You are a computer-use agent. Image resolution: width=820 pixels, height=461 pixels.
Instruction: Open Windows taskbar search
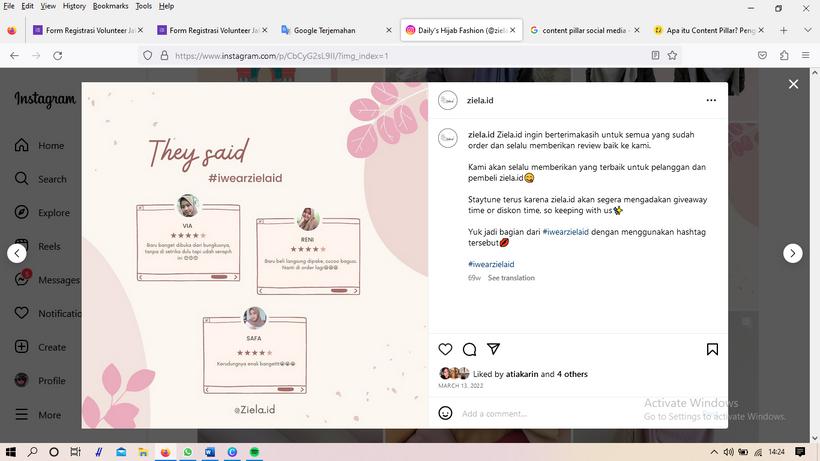[32, 452]
